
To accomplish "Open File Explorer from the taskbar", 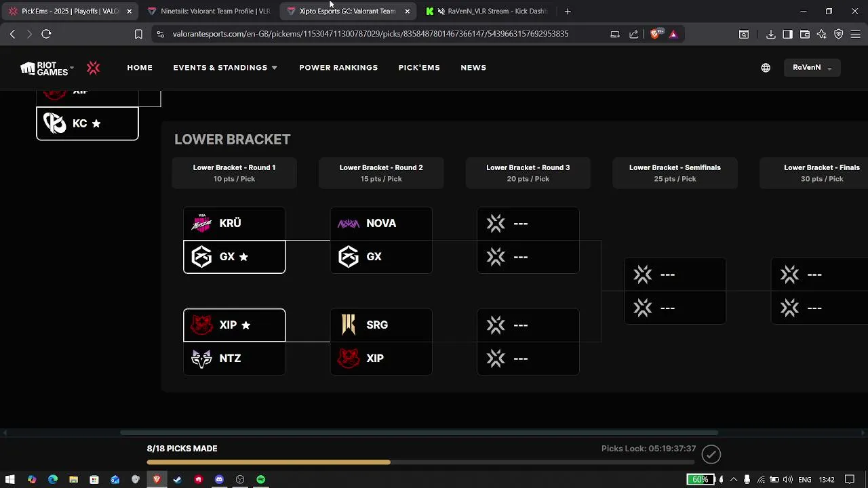I will coord(73,479).
